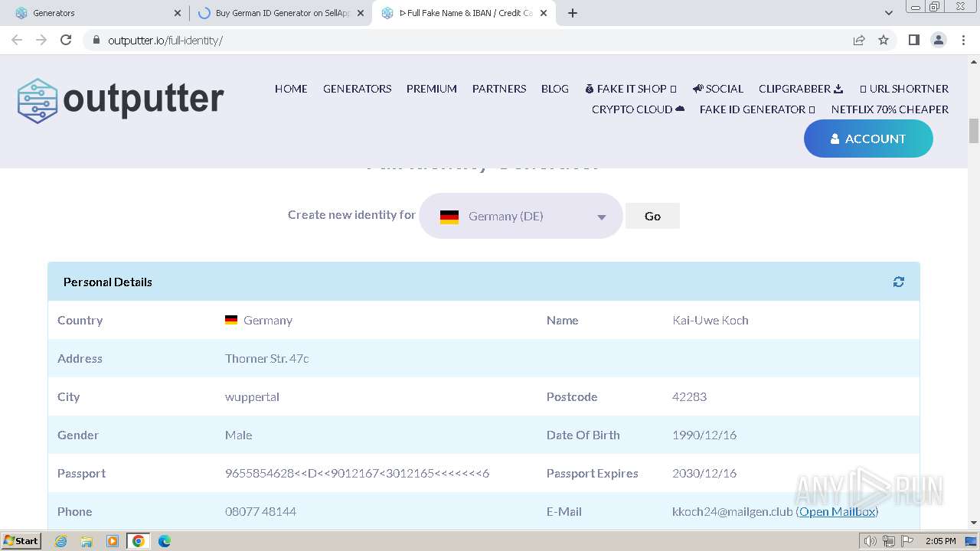This screenshot has height=551, width=980.
Task: Bookmark this page with the star
Action: pyautogui.click(x=884, y=40)
